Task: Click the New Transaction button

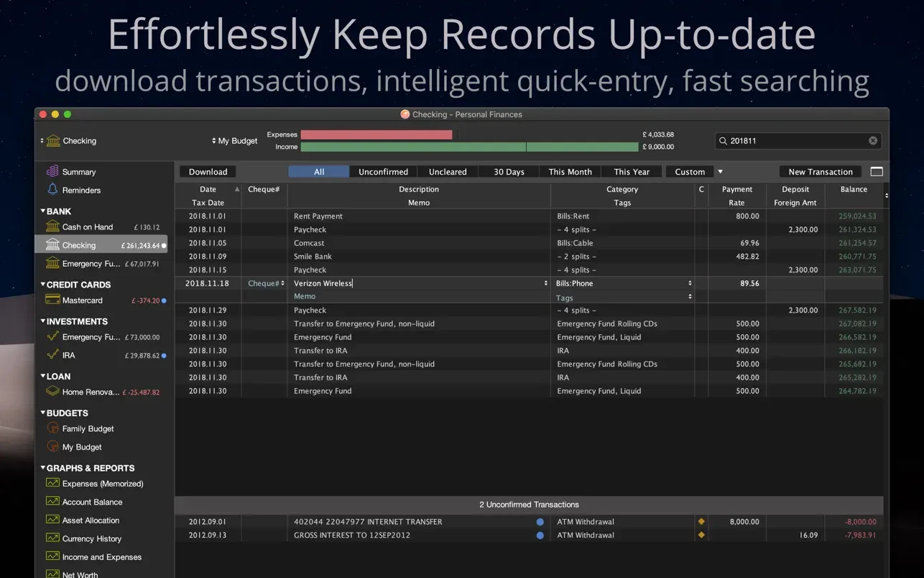Action: [820, 172]
